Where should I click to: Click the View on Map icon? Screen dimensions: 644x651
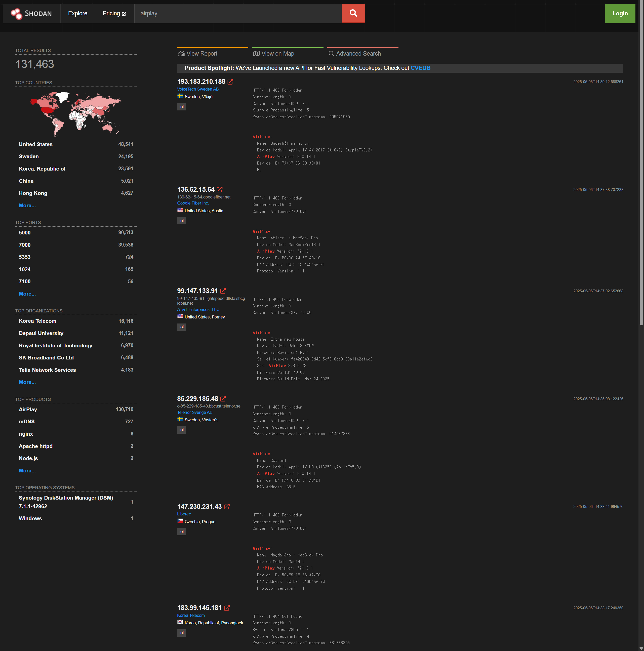click(256, 54)
